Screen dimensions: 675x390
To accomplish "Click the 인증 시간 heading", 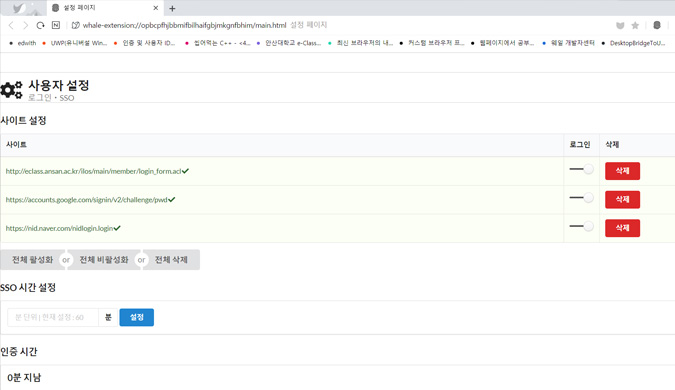I will (x=19, y=352).
